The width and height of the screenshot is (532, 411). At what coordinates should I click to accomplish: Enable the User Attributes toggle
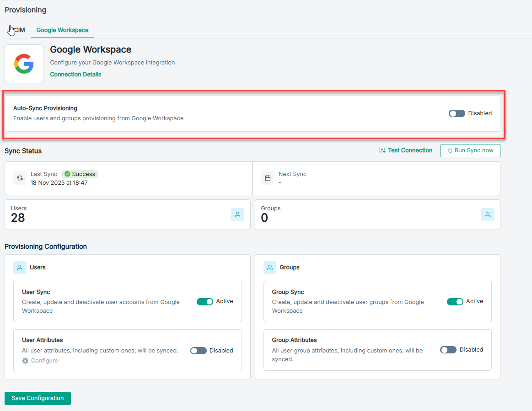click(x=199, y=351)
